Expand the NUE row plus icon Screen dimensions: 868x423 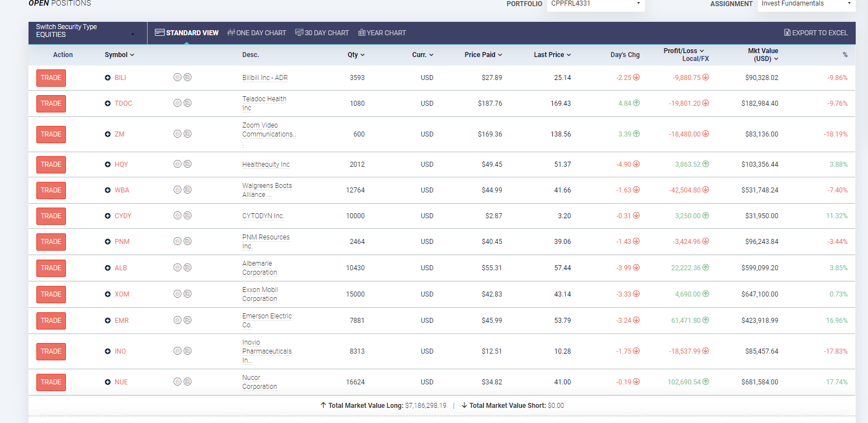[x=108, y=382]
